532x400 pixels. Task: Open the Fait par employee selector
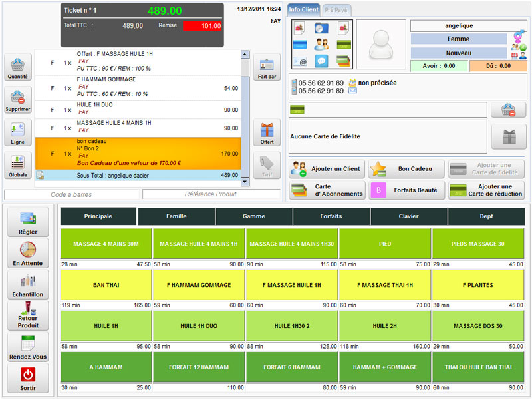pyautogui.click(x=267, y=67)
